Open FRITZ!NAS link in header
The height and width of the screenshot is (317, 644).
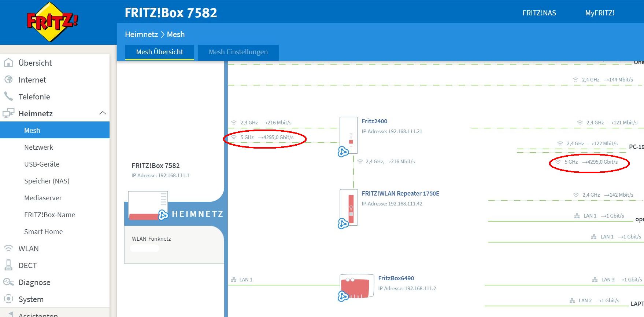coord(539,13)
